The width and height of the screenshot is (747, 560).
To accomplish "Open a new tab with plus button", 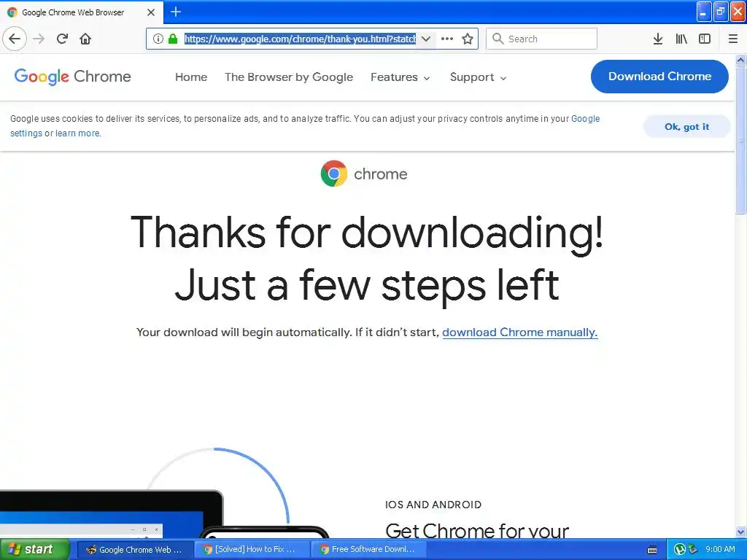I will coord(176,12).
